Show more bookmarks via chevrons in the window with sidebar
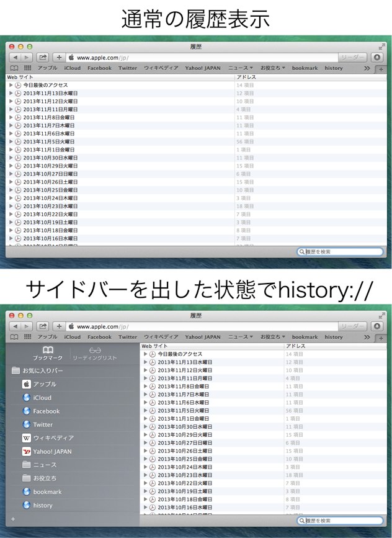 click(x=367, y=337)
